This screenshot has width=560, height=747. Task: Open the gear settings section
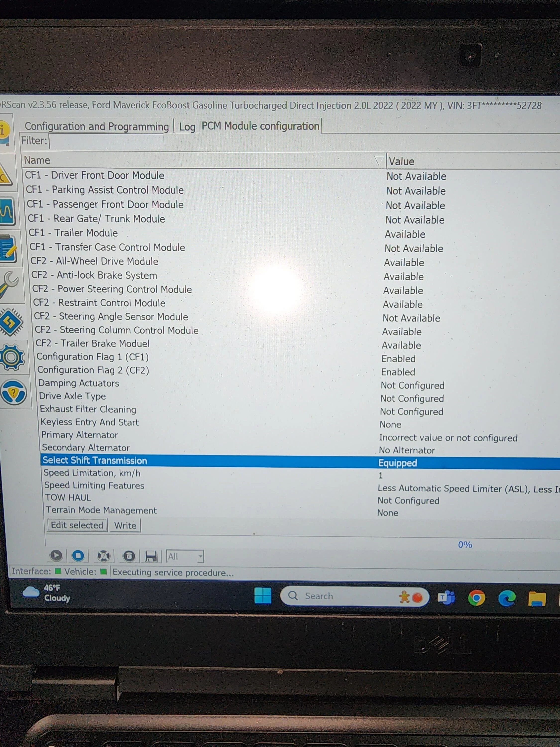12,357
